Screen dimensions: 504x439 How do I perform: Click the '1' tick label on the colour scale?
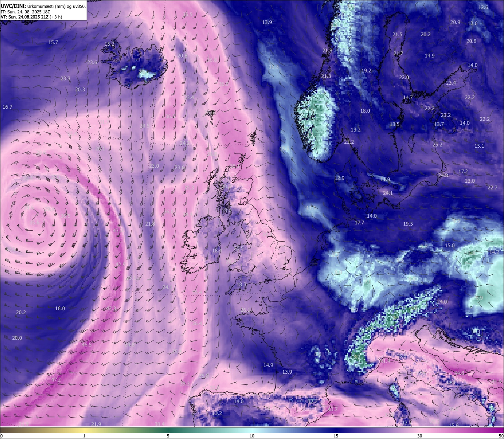pos(84,436)
